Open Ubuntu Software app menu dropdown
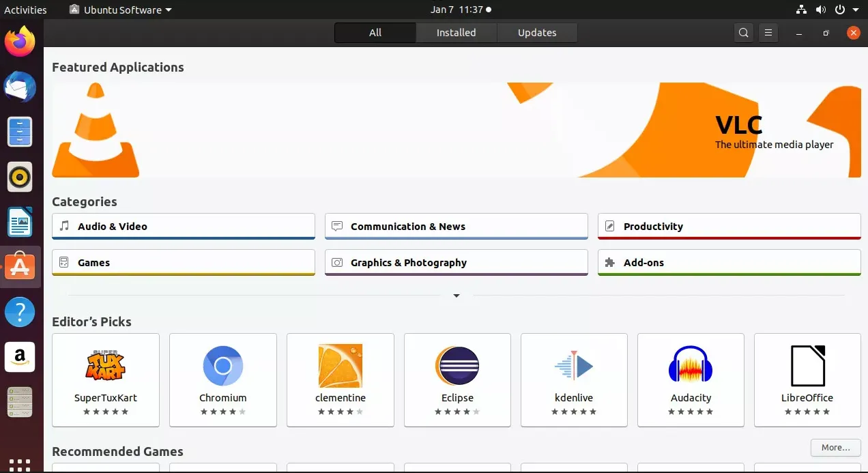 [121, 10]
